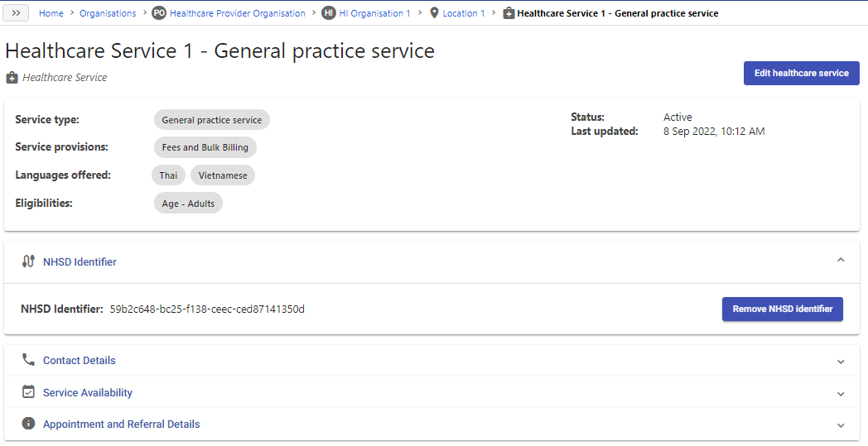Expand the Service Availability chevron
This screenshot has height=446, width=868.
click(x=841, y=394)
